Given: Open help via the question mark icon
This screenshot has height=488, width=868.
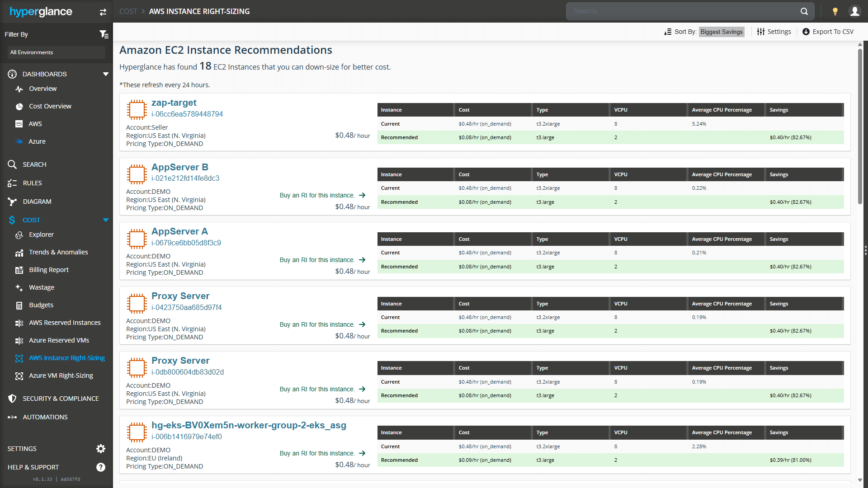Looking at the screenshot, I should click(101, 467).
